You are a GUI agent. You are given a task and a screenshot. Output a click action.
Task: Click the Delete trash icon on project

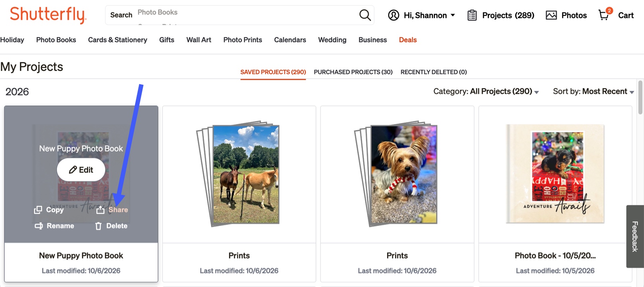[98, 226]
